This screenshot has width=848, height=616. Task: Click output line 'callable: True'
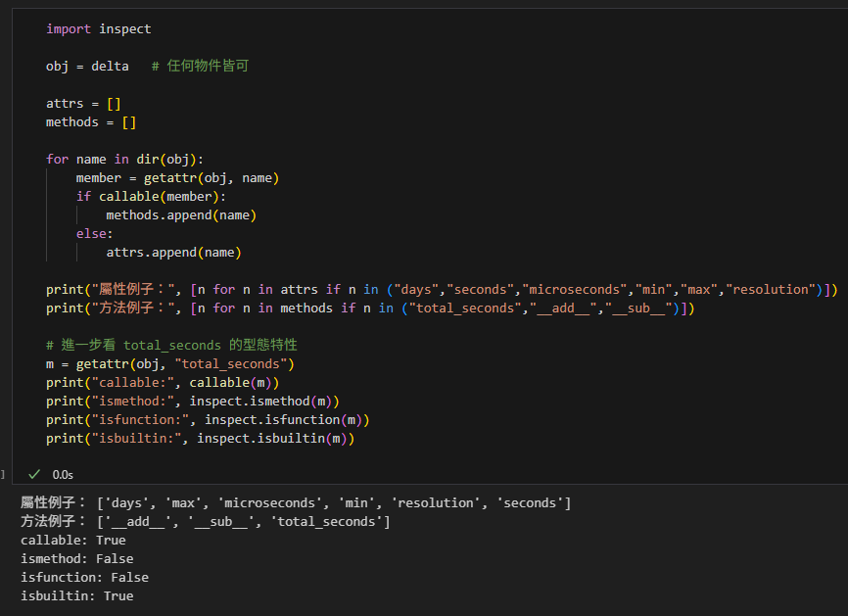click(73, 541)
